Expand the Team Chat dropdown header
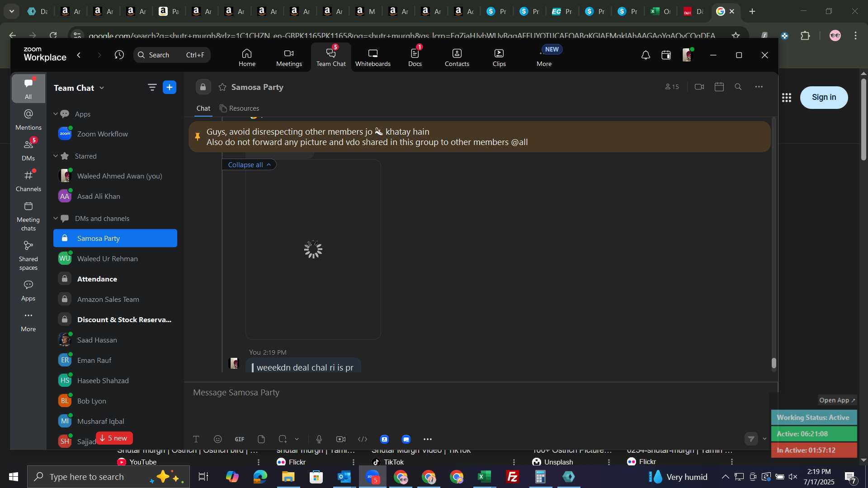The image size is (868, 488). coord(79,88)
